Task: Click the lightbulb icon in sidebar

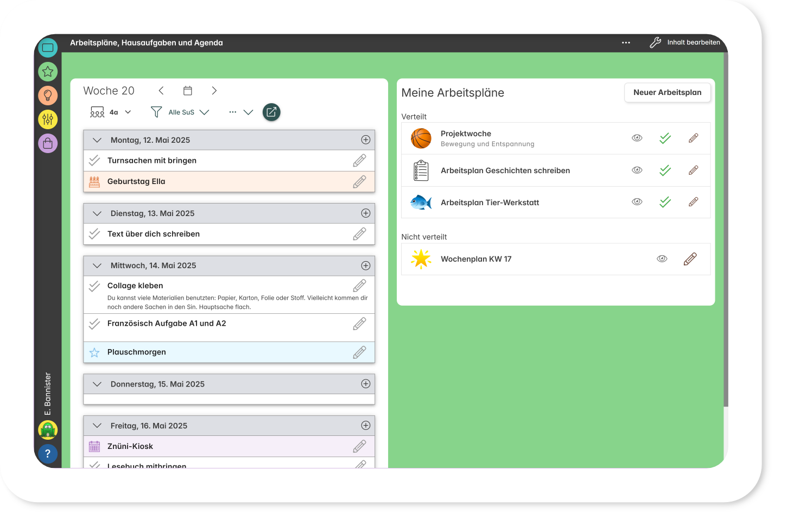Action: [48, 96]
